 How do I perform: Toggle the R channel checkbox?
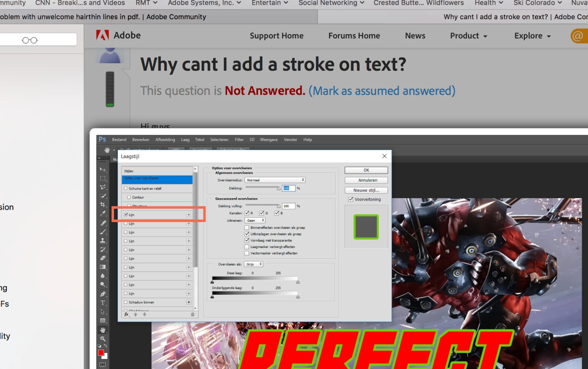247,213
